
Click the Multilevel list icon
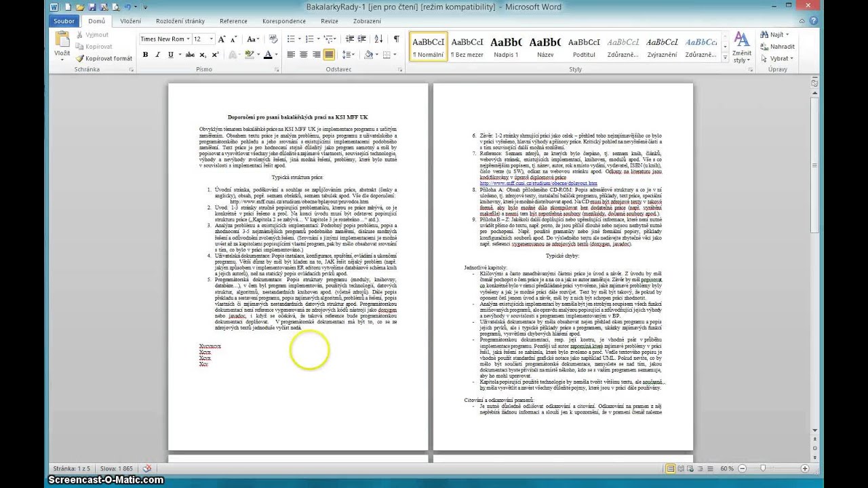(x=328, y=39)
